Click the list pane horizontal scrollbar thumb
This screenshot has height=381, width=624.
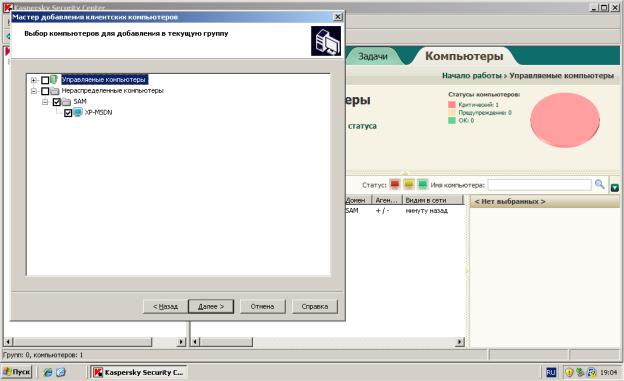point(226,342)
